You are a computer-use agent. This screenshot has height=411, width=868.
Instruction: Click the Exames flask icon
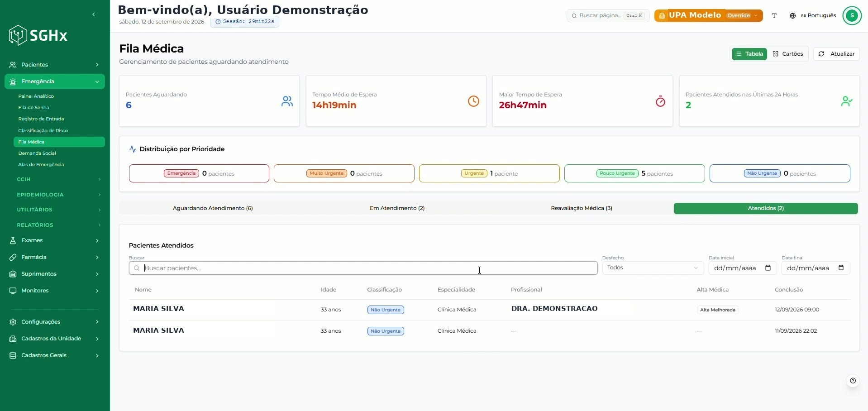(13, 240)
